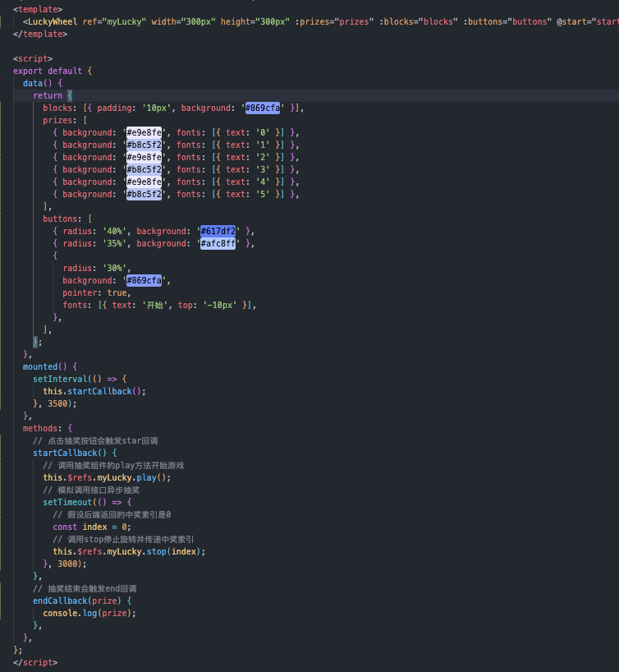Click the radius '30%' value
The height and width of the screenshot is (672, 619).
point(114,269)
